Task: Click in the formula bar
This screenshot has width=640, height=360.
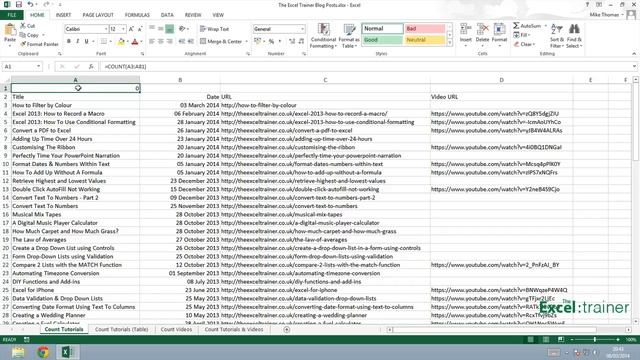Action: pos(367,66)
